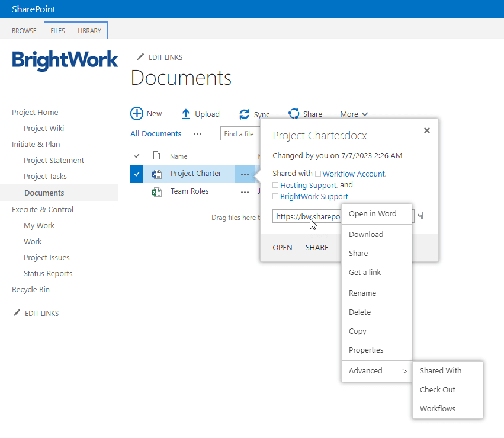Screen dimensions: 504x438
Task: Click the Excel icon beside Team Roles
Action: click(x=157, y=192)
